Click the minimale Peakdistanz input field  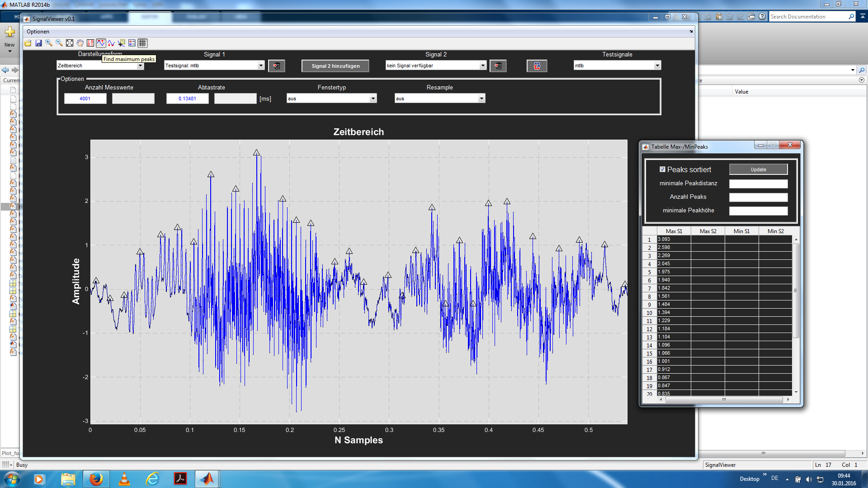[758, 183]
